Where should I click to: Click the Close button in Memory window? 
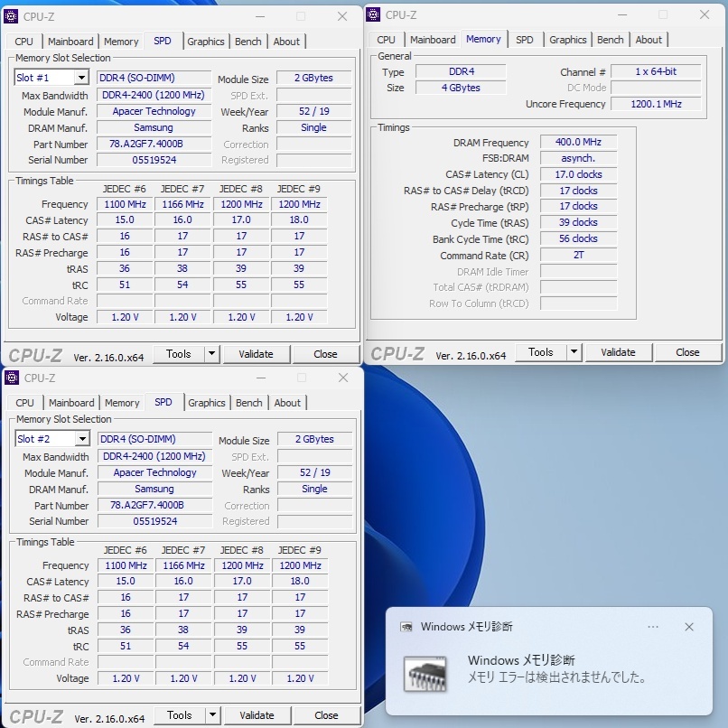point(687,352)
